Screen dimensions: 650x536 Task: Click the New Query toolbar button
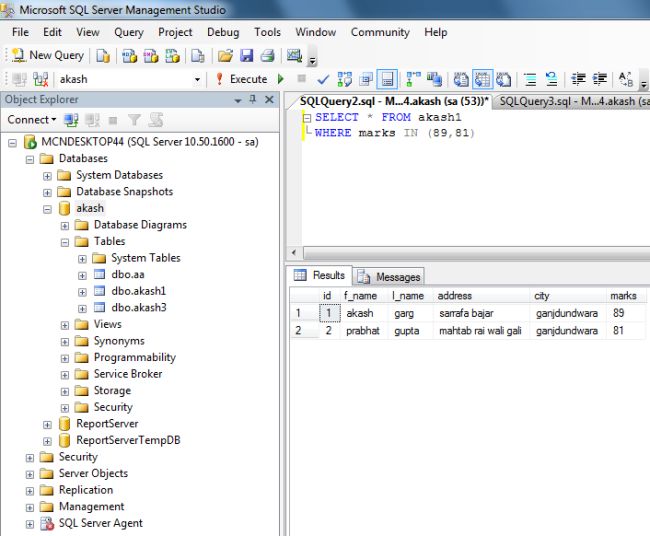(x=47, y=55)
